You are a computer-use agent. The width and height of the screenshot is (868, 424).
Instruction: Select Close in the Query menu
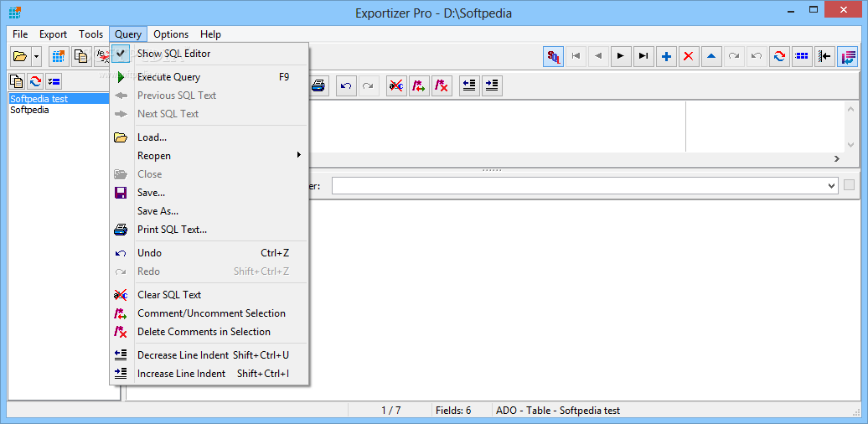[x=209, y=173]
